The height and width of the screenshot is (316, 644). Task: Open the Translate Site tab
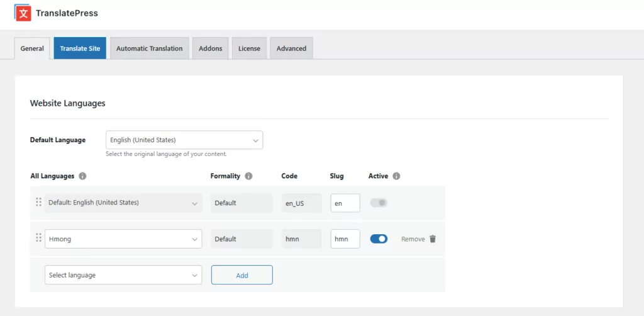tap(80, 48)
